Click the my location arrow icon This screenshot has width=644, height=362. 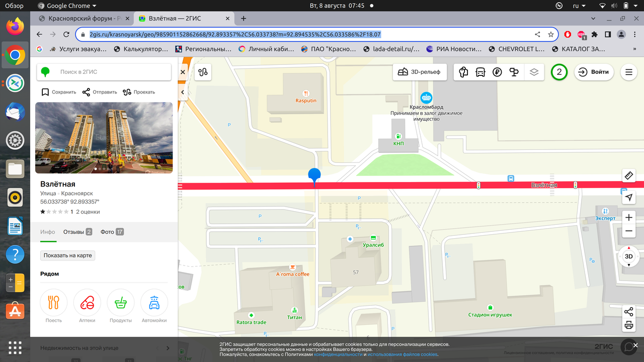click(x=628, y=197)
